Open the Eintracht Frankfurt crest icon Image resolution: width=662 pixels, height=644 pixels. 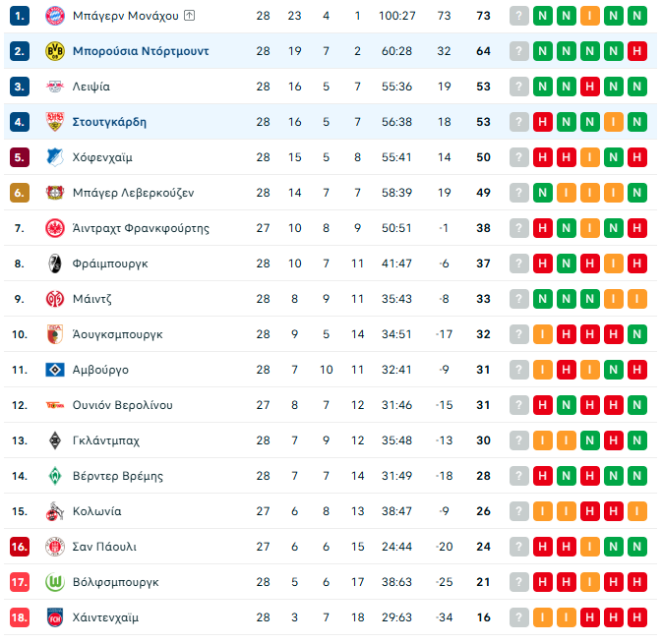tap(55, 228)
